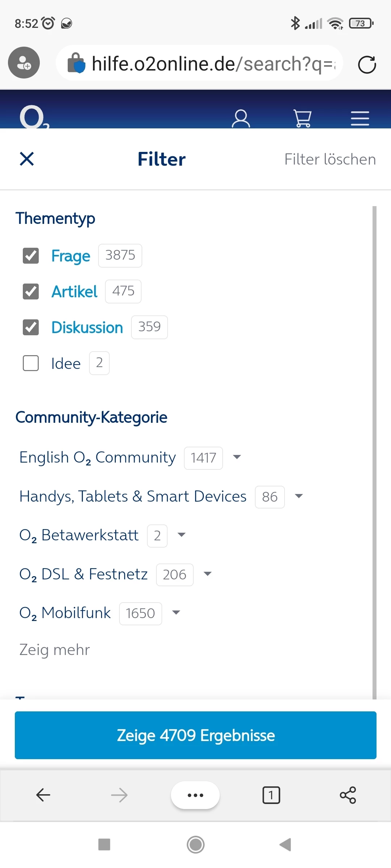Viewport: 391px width, 868px height.
Task: Click Filter löschen link
Action: tap(330, 159)
